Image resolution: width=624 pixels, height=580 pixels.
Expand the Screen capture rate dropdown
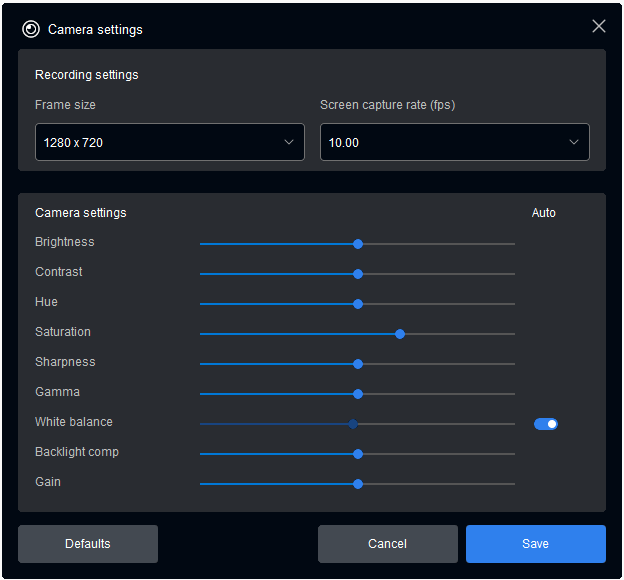click(x=454, y=142)
